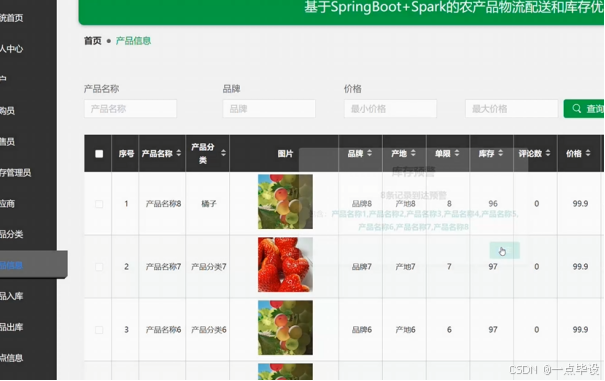Click the confirm button in 库存预警 popup
The width and height of the screenshot is (605, 381).
(505, 251)
